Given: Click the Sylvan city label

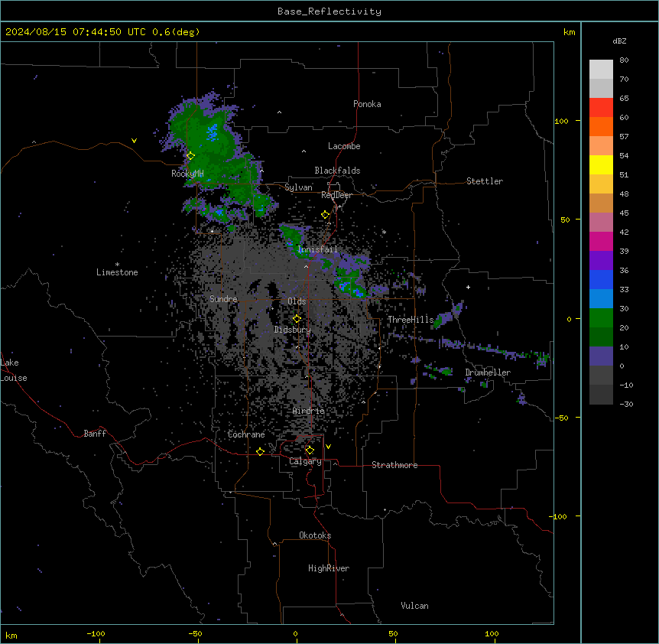Looking at the screenshot, I should coord(298,187).
